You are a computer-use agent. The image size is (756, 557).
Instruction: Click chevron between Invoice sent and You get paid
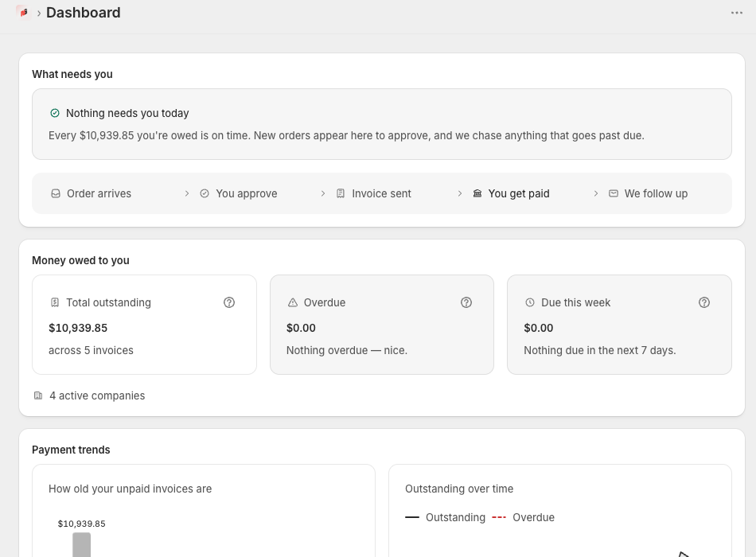[x=459, y=193]
